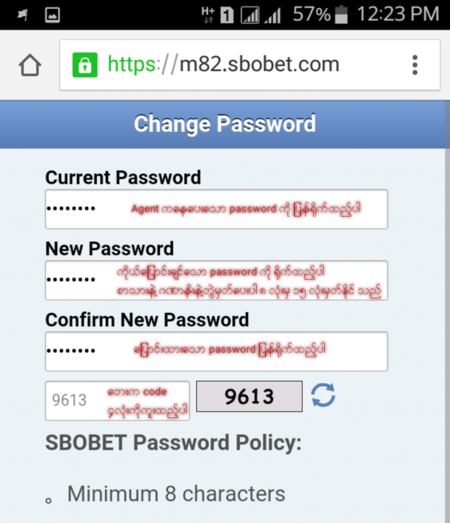Tap the image notification icon in status bar
The width and height of the screenshot is (450, 523).
pyautogui.click(x=52, y=15)
